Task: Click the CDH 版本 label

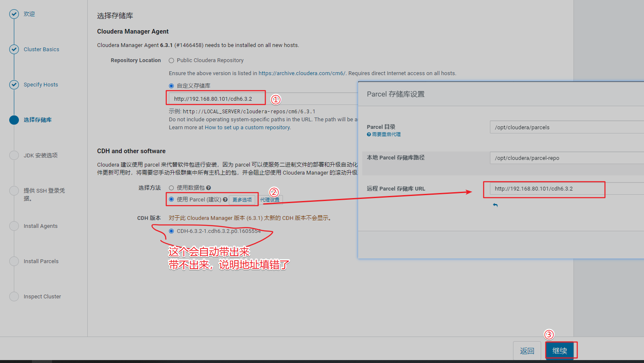Action: [x=149, y=218]
